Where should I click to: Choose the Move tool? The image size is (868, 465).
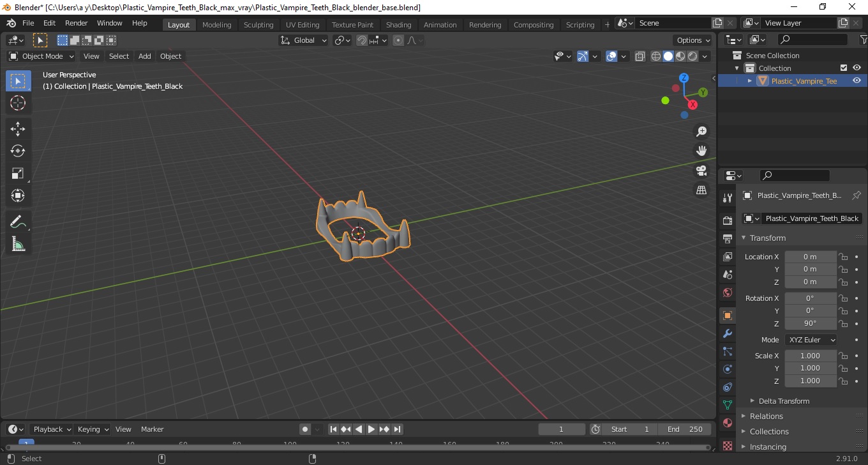[18, 129]
